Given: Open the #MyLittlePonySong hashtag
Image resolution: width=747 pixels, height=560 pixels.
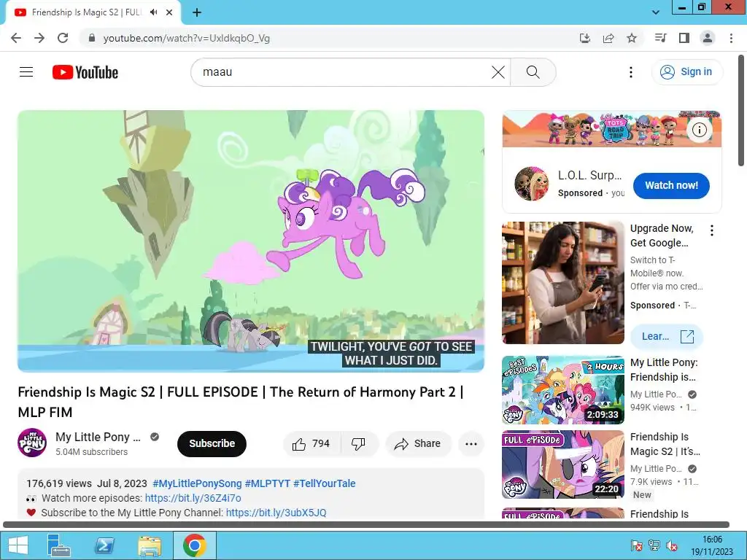Looking at the screenshot, I should point(197,483).
